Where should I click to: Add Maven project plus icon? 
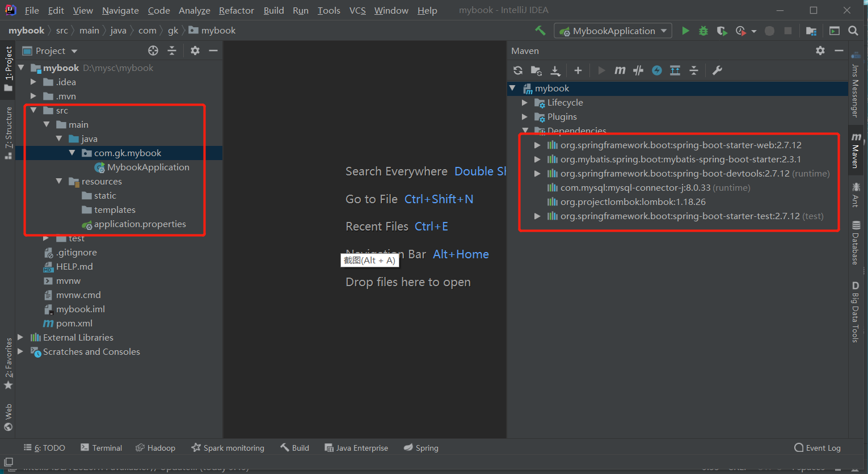578,70
